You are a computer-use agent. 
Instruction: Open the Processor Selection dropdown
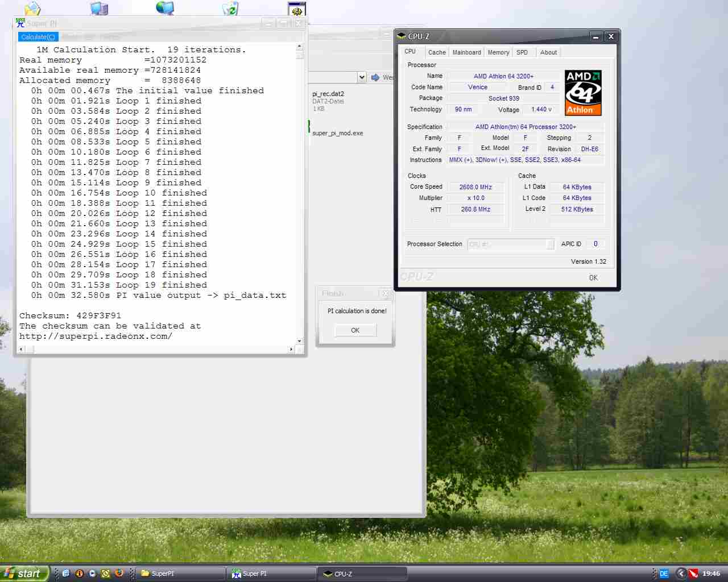(550, 244)
